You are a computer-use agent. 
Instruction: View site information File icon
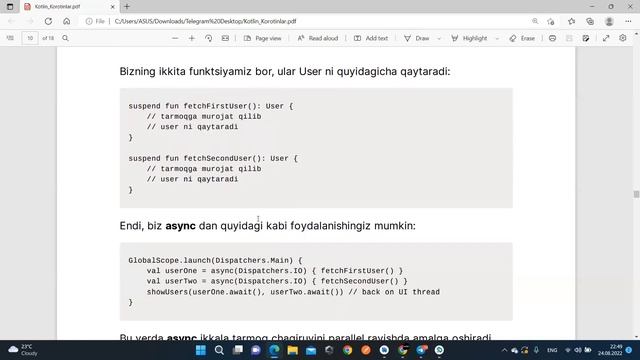pos(95,21)
